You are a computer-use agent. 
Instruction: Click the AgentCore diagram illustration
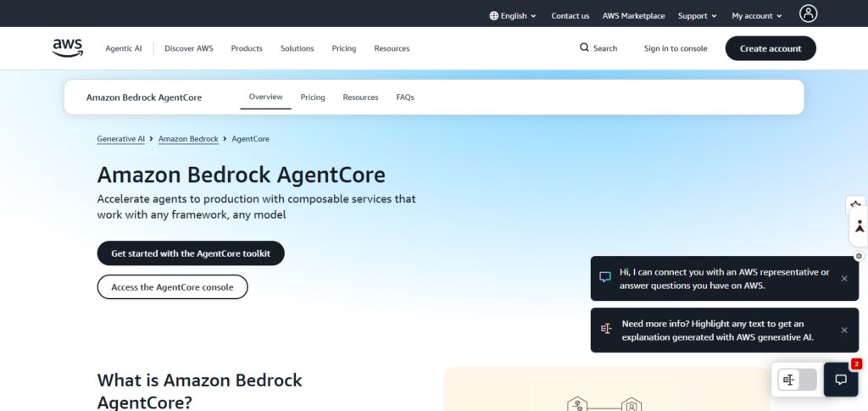(606, 389)
